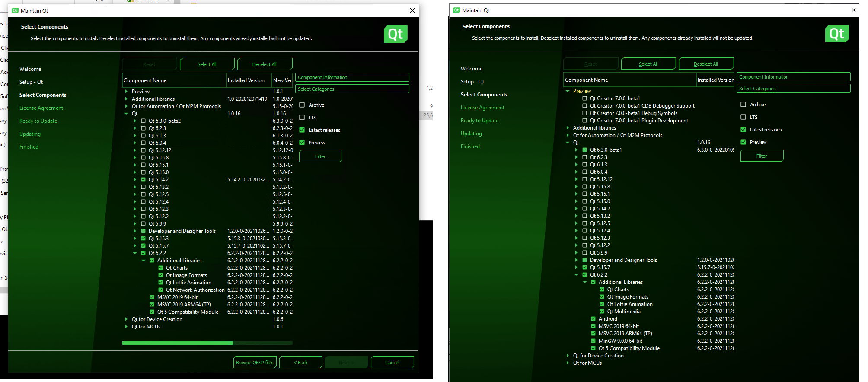Viewport: 868px width, 382px height.
Task: Open Select Categories tab in right window
Action: 794,89
